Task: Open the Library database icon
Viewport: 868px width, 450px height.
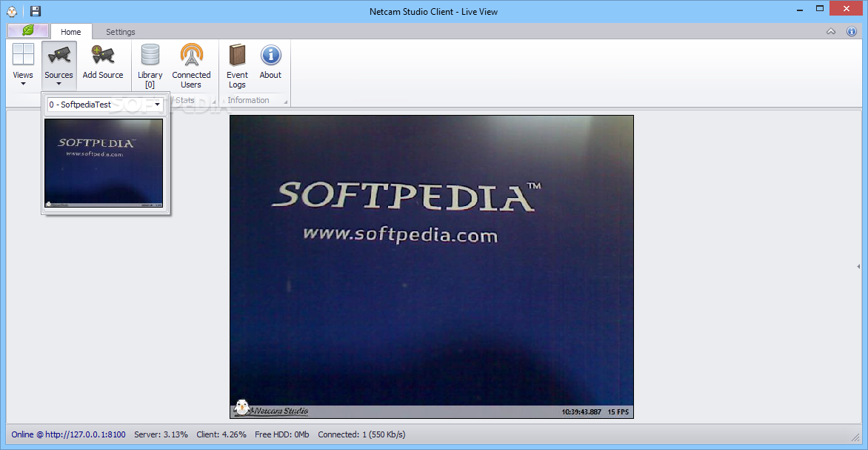Action: tap(150, 54)
